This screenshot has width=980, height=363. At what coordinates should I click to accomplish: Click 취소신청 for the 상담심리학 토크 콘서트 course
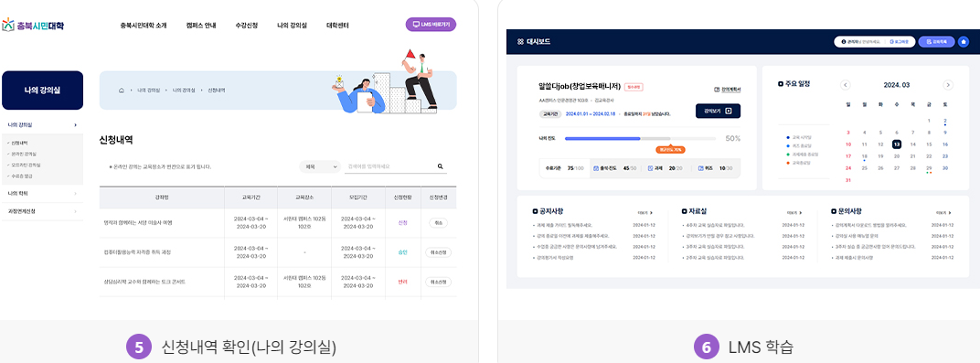click(438, 282)
